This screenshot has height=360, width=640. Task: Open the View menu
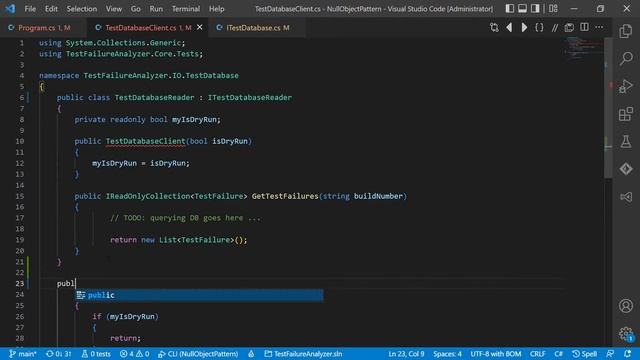(x=114, y=9)
